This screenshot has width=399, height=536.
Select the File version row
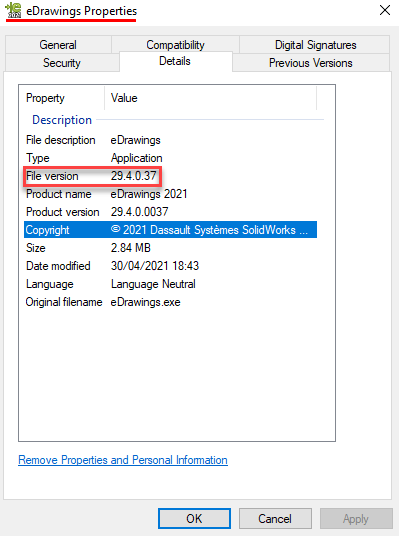click(x=170, y=176)
